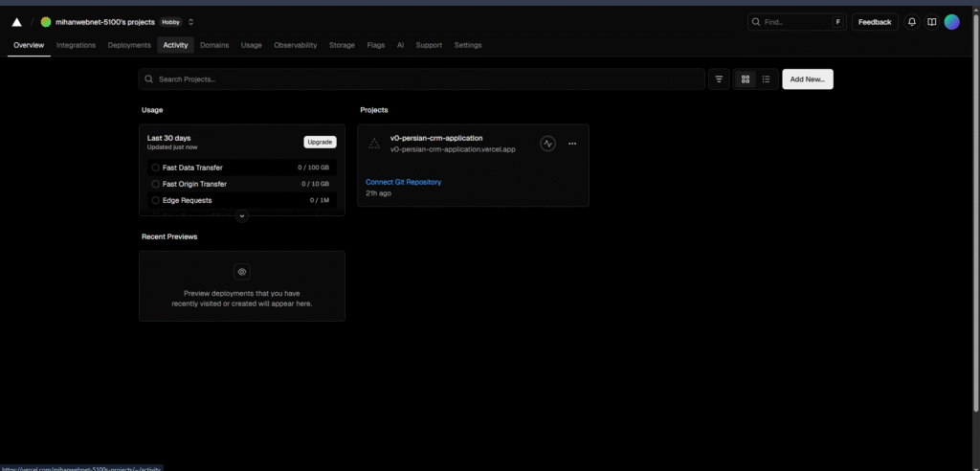Open the documentation book icon
Viewport: 980px width, 471px height.
(931, 22)
